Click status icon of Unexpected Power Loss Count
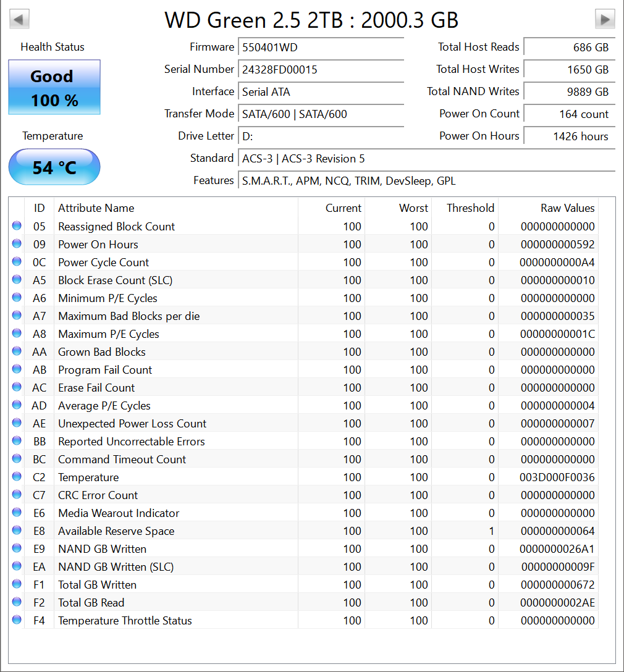The image size is (624, 672). (17, 422)
